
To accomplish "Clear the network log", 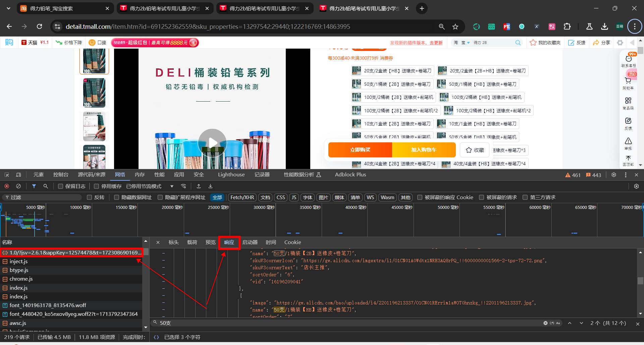I will 18,186.
